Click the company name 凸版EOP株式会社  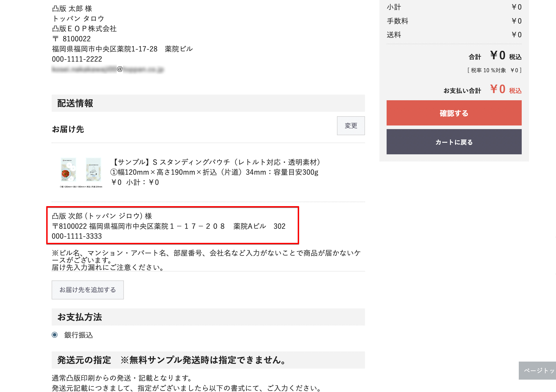click(x=84, y=29)
